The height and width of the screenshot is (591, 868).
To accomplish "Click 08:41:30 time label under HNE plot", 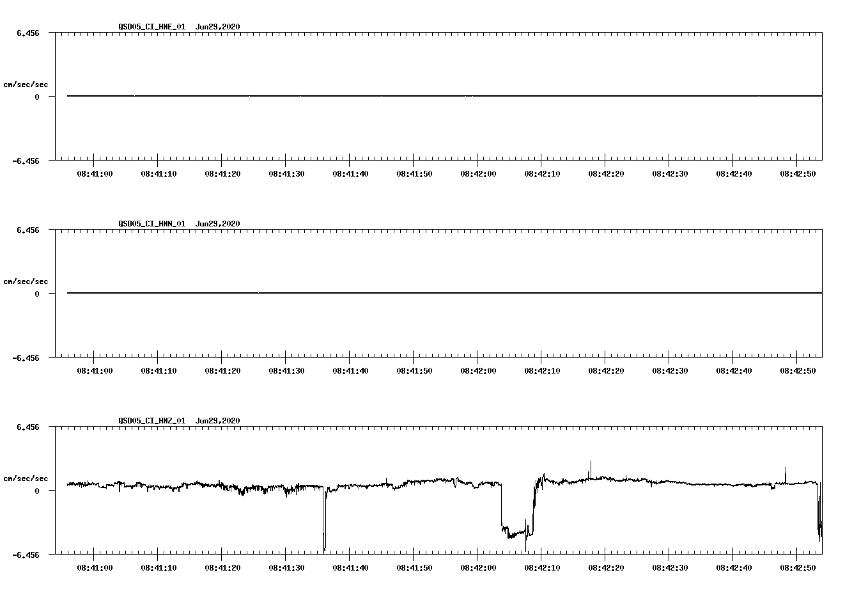I will tap(286, 174).
